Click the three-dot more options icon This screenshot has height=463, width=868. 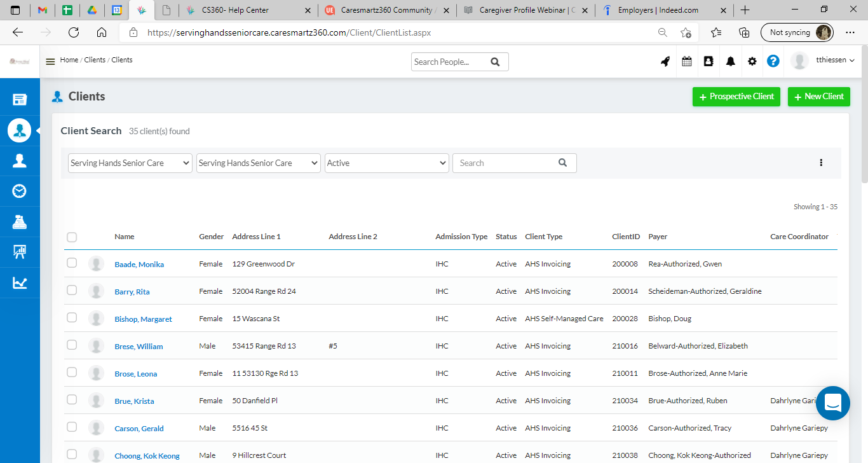tap(821, 163)
